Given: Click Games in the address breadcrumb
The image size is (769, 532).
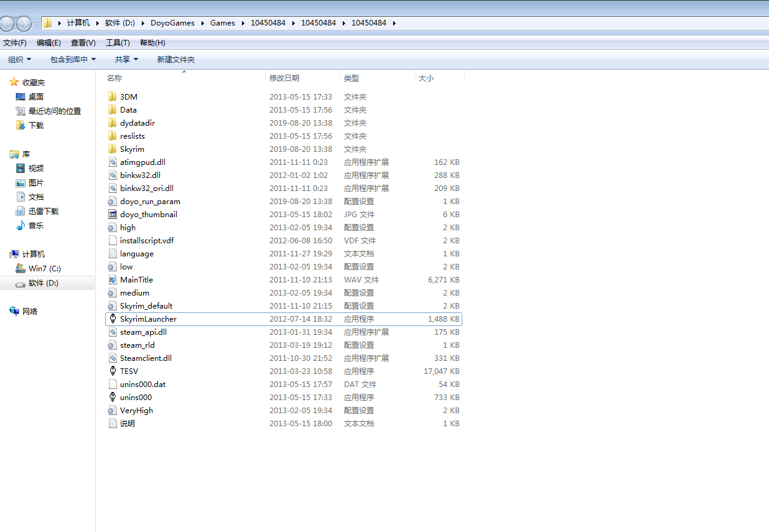Looking at the screenshot, I should point(223,23).
